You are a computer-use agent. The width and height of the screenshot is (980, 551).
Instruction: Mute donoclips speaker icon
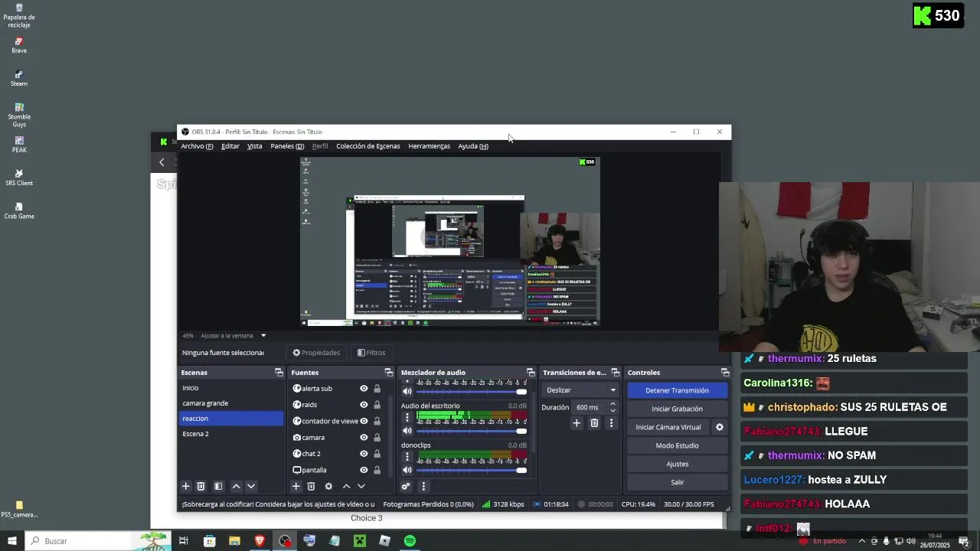(x=407, y=470)
